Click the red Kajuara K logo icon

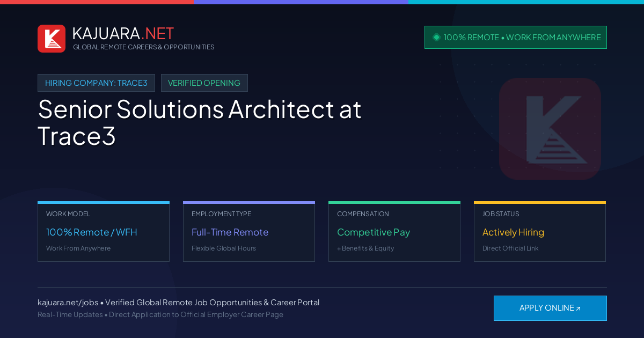pos(52,39)
